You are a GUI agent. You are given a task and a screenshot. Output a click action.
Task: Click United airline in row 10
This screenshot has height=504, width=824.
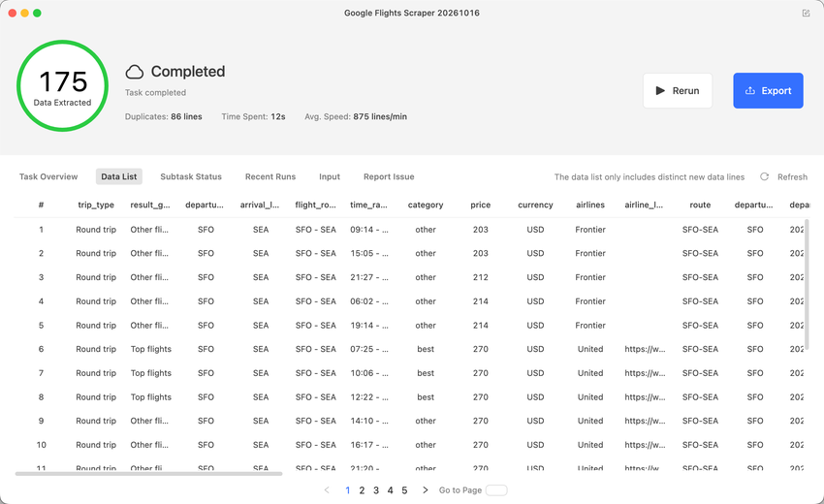[590, 445]
